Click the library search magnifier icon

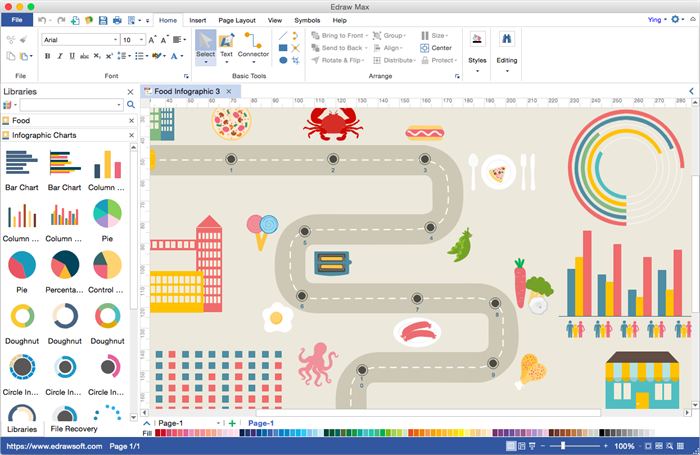coord(130,104)
